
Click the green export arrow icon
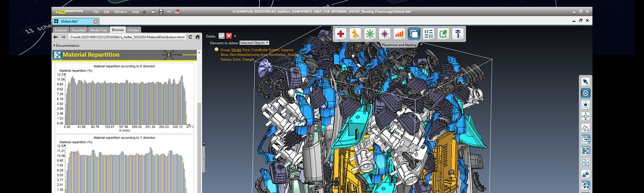click(x=443, y=34)
